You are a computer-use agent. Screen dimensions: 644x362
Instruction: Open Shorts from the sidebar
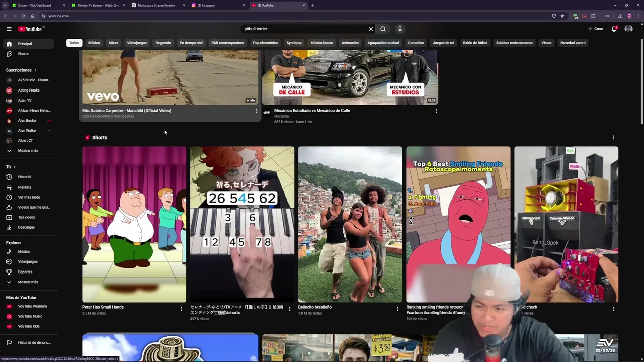[x=28, y=54]
